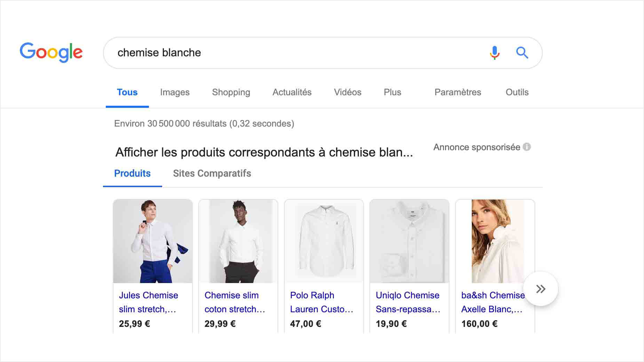Image resolution: width=644 pixels, height=362 pixels.
Task: Click the Uniqlo folded shirt image
Action: 410,241
